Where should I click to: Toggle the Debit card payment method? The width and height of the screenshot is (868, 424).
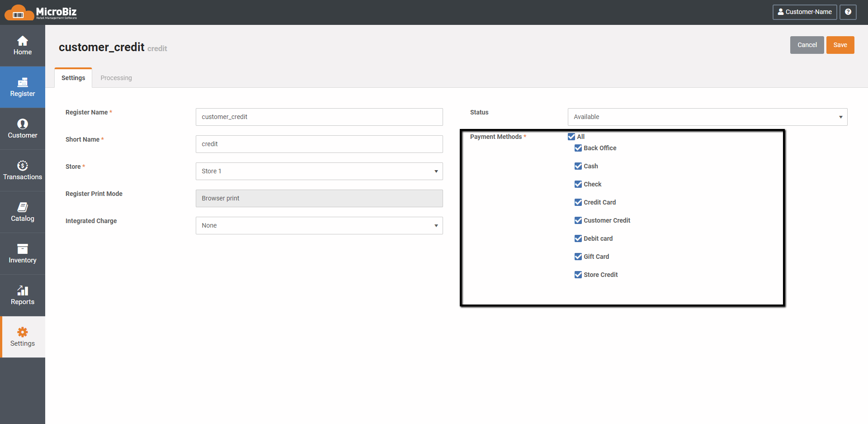[x=578, y=238]
